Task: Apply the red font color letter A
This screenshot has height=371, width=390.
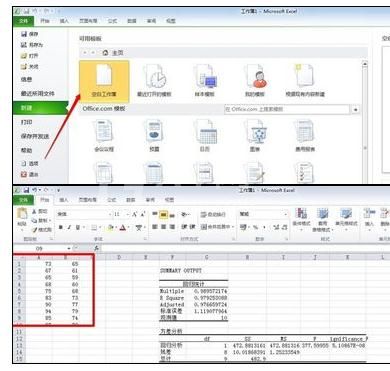Action: click(123, 228)
